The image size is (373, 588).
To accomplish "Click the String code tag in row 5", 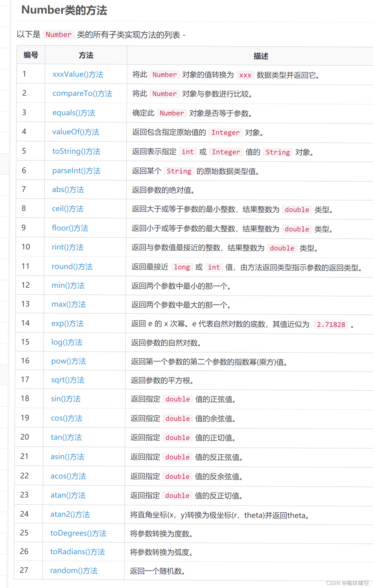I will click(278, 152).
